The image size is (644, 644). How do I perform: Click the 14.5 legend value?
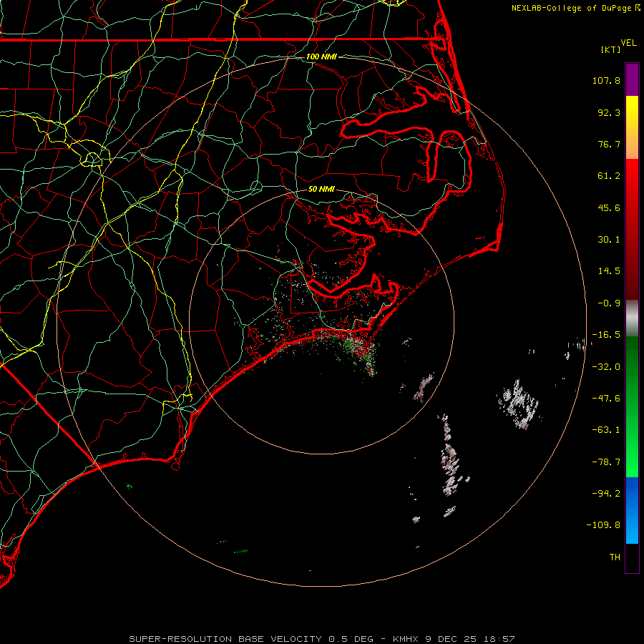(609, 271)
